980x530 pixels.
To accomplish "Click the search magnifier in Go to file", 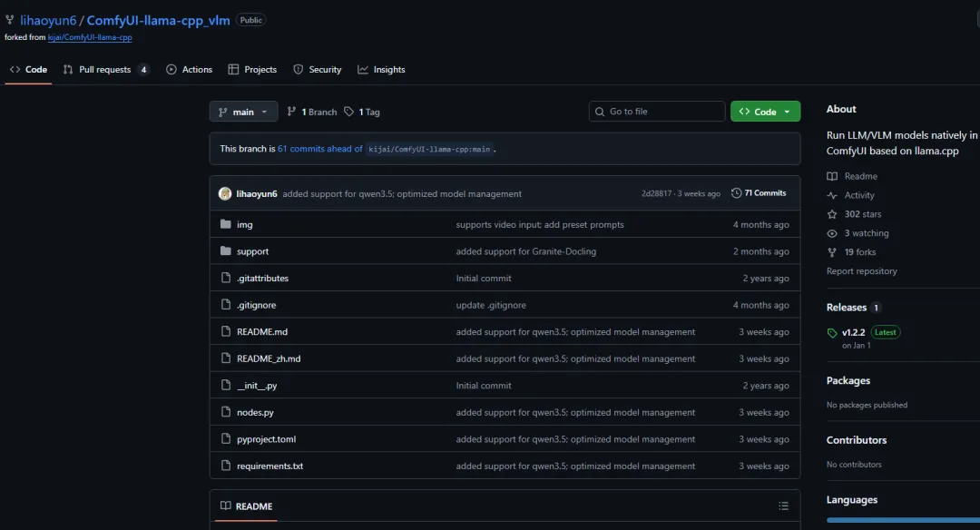I will [x=600, y=112].
